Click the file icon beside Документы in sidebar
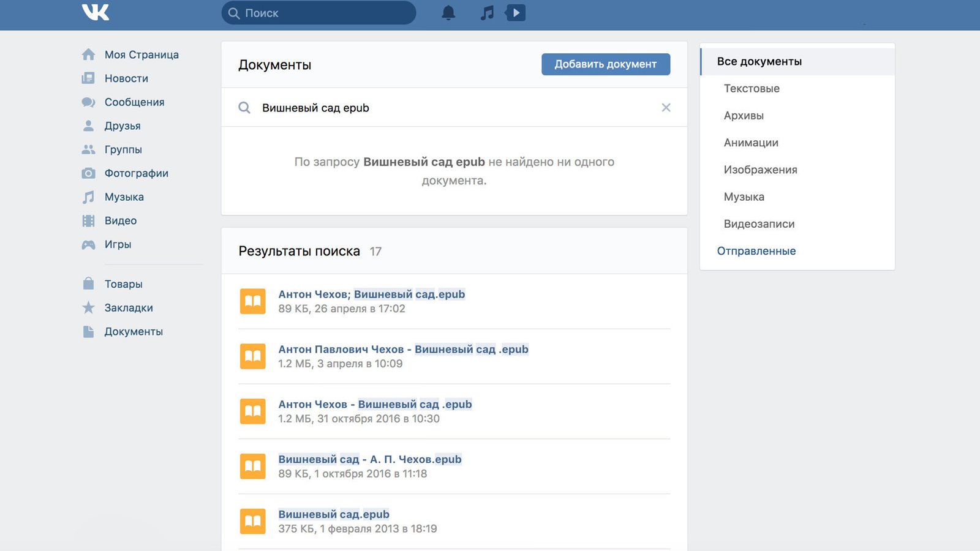This screenshot has height=551, width=980. click(88, 331)
